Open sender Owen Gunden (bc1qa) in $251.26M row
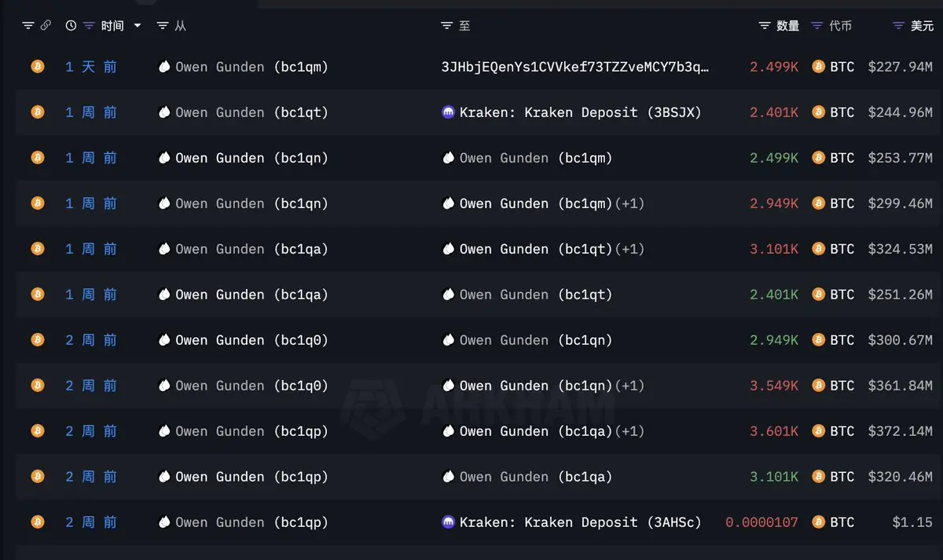The image size is (943, 560). [x=251, y=295]
